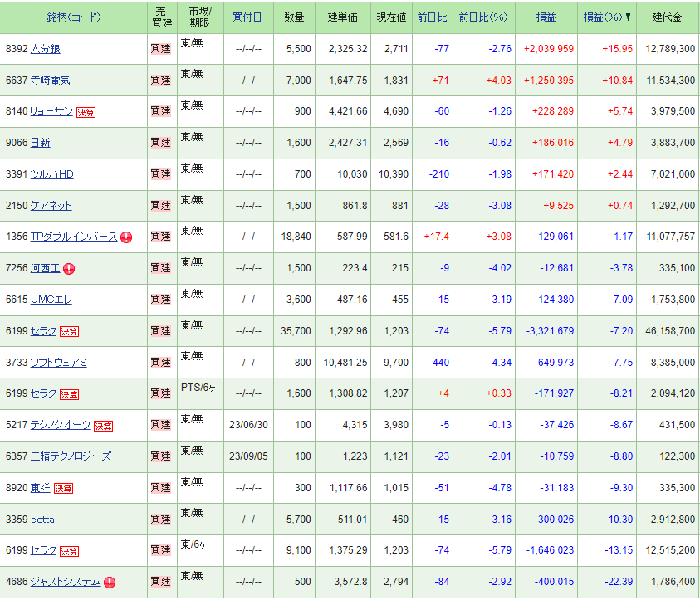Click the purchase date 23/09/05
700x605 pixels.
pyautogui.click(x=248, y=456)
